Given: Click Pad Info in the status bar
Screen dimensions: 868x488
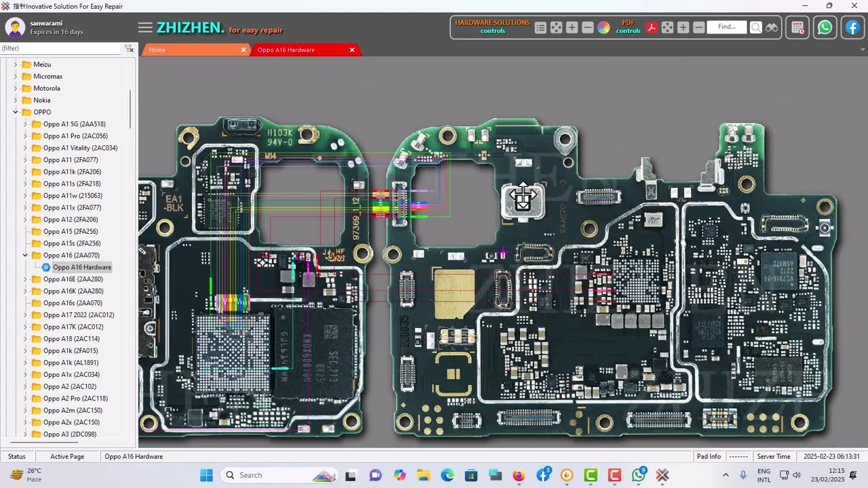Looking at the screenshot, I should click(709, 457).
